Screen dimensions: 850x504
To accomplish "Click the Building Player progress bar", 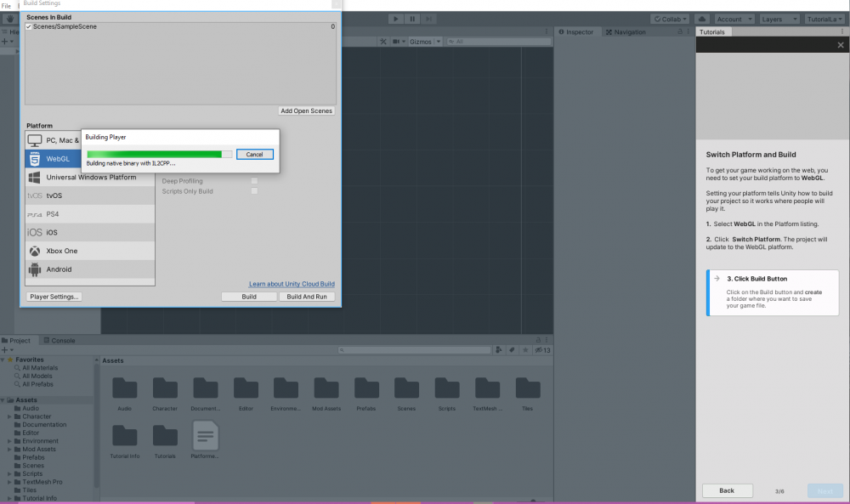I will pos(160,155).
